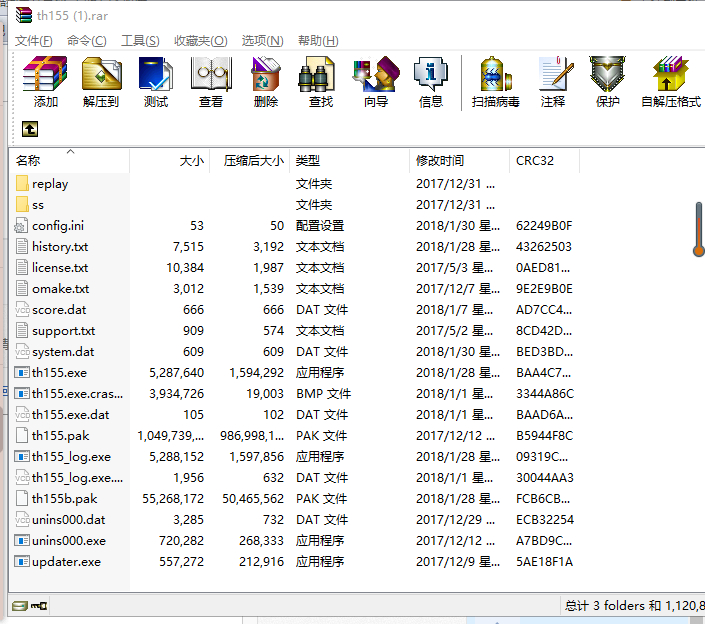Image resolution: width=705 pixels, height=624 pixels.
Task: Click the th155.pak blank file icon
Action: [x=22, y=436]
